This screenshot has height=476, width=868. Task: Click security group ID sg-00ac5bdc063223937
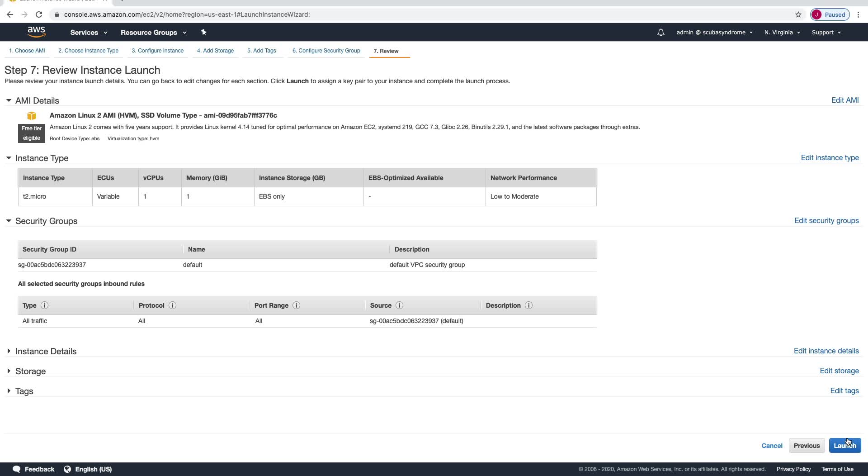point(52,265)
